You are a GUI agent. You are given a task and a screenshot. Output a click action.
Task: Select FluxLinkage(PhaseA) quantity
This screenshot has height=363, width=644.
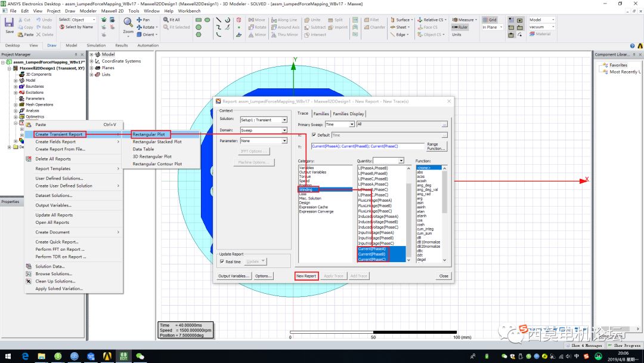[375, 201]
